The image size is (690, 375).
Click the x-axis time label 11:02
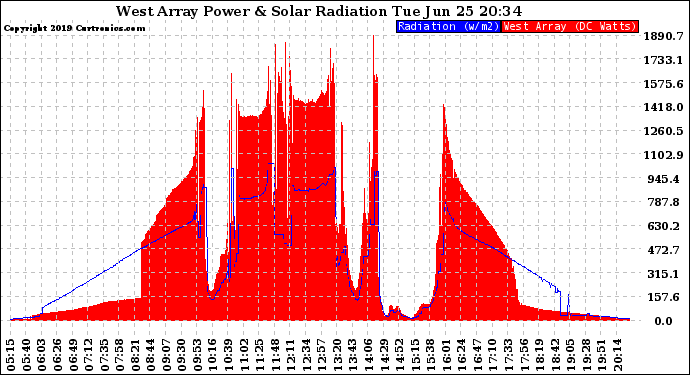(x=243, y=355)
